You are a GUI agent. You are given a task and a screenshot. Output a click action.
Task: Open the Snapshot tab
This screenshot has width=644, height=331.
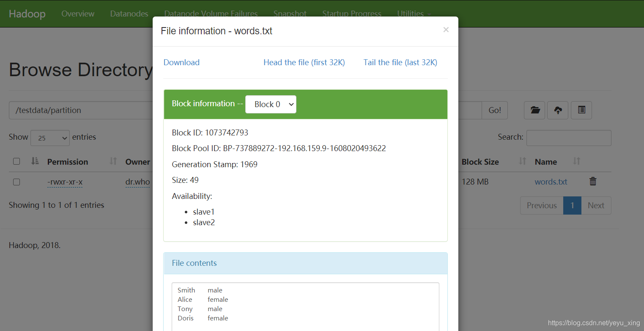(x=290, y=14)
